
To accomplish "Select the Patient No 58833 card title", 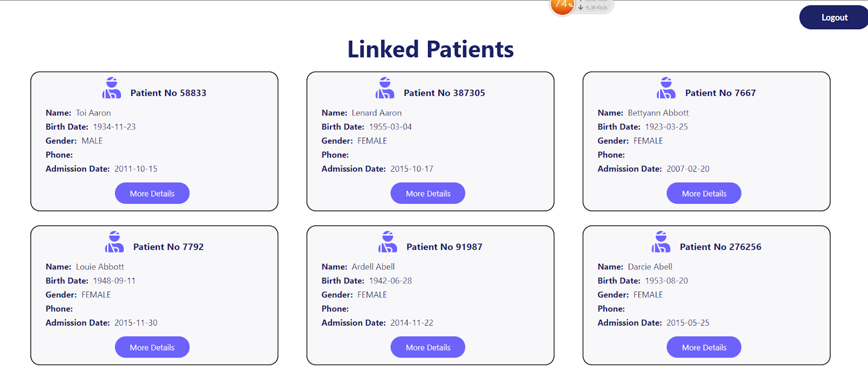I will 168,93.
